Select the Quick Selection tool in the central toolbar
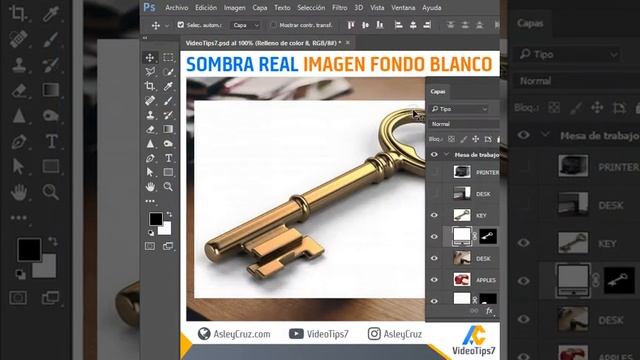 (x=168, y=72)
